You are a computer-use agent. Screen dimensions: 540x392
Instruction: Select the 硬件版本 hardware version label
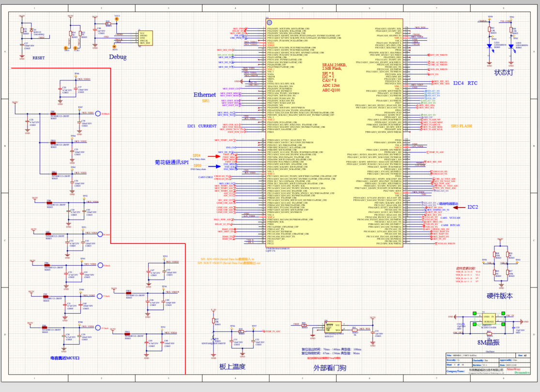(499, 296)
